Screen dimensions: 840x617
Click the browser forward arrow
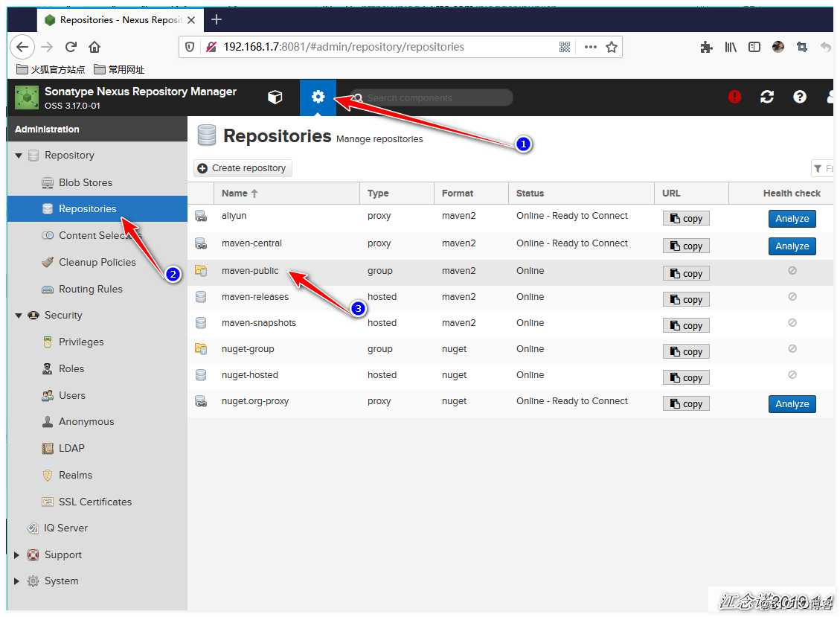pos(47,47)
